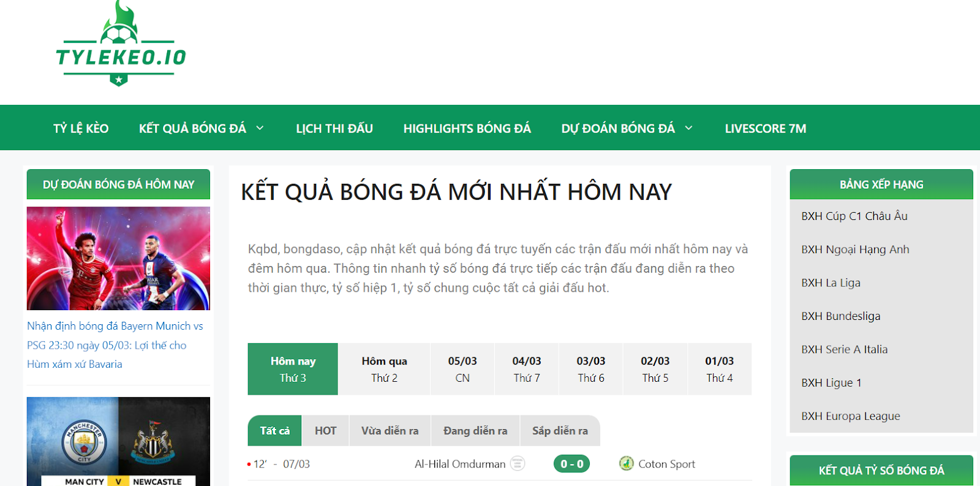
Task: Select the Tất cả filter tab
Action: [x=275, y=430]
